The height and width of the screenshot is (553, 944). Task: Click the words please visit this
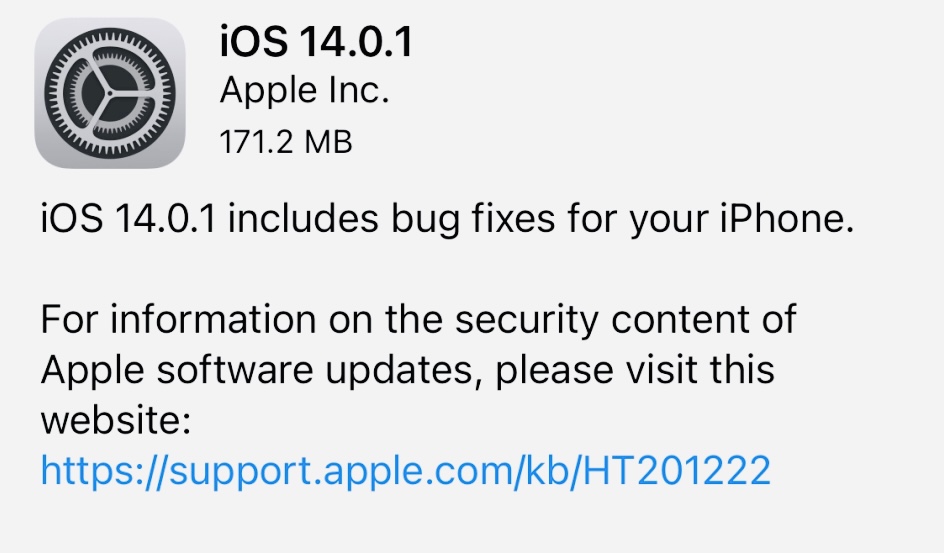click(635, 370)
